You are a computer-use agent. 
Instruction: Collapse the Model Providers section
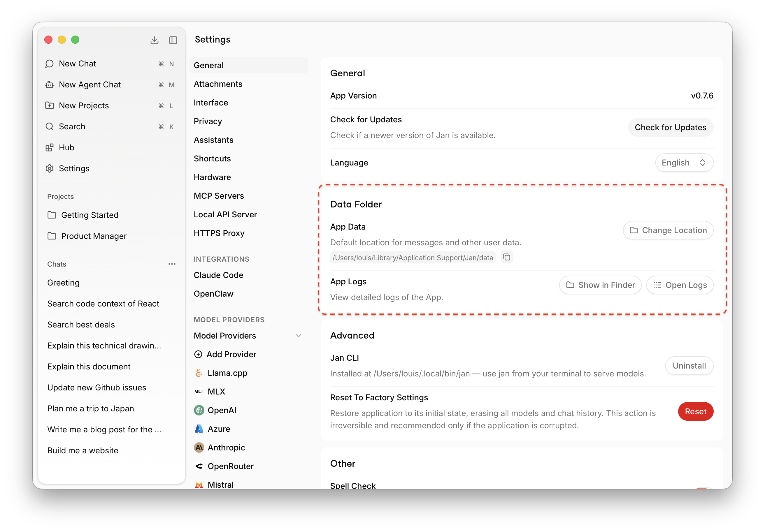coord(298,336)
